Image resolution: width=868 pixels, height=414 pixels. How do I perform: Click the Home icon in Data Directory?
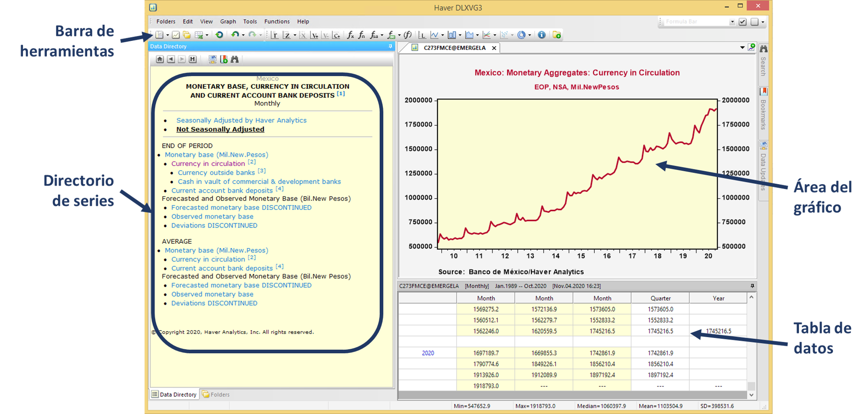pyautogui.click(x=160, y=60)
